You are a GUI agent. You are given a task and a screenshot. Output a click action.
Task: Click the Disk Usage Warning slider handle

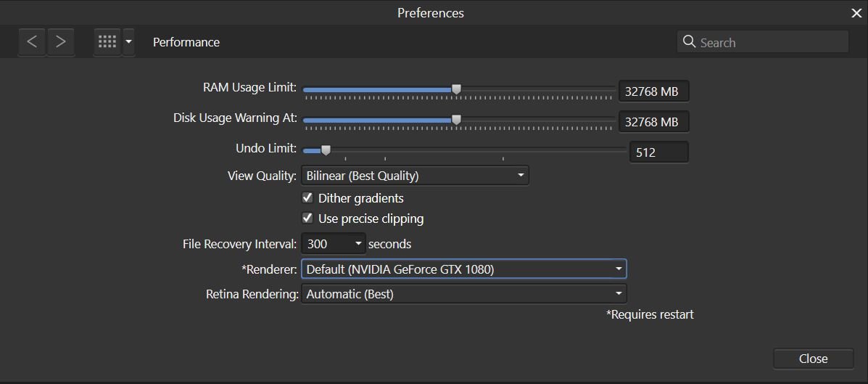point(456,119)
